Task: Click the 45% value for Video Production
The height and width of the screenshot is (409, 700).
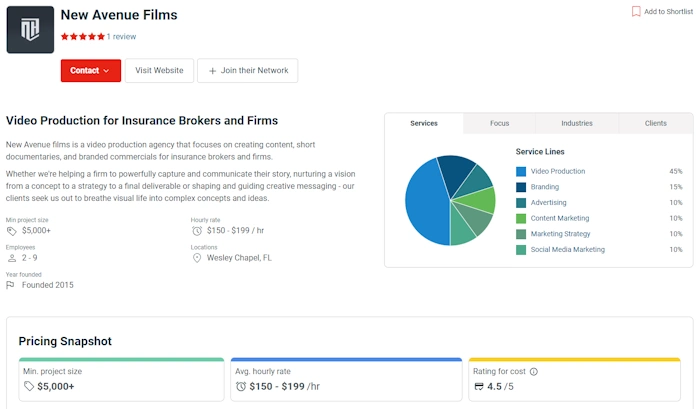Action: click(675, 171)
